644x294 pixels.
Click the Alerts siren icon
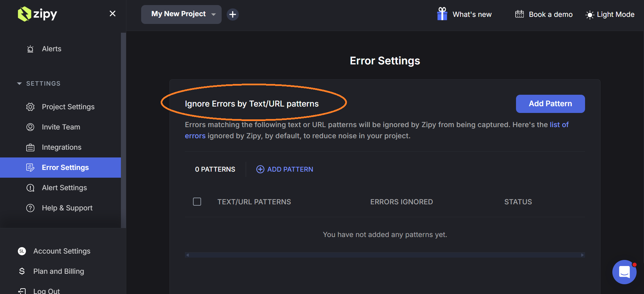point(30,49)
